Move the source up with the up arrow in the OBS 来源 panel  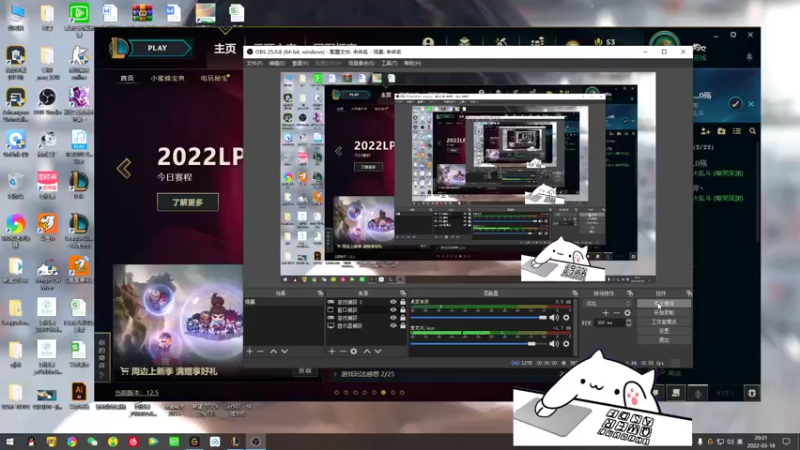click(366, 352)
